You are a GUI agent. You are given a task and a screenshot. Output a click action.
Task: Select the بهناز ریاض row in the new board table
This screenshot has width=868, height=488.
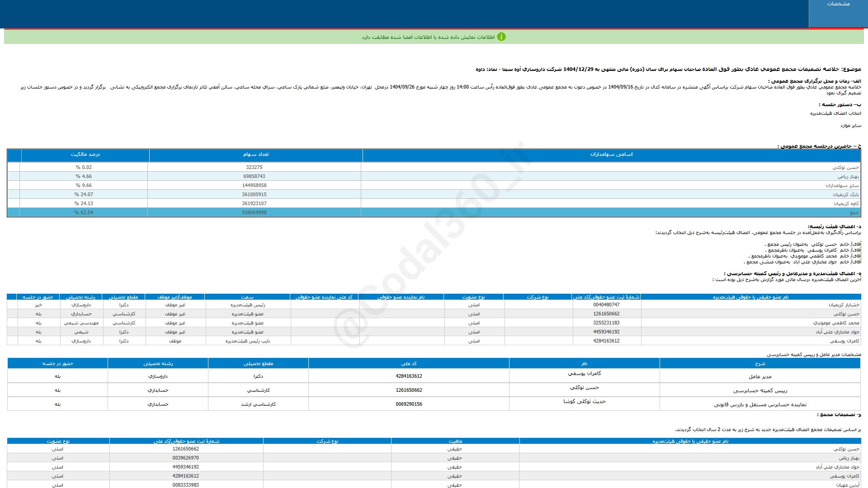click(x=849, y=458)
